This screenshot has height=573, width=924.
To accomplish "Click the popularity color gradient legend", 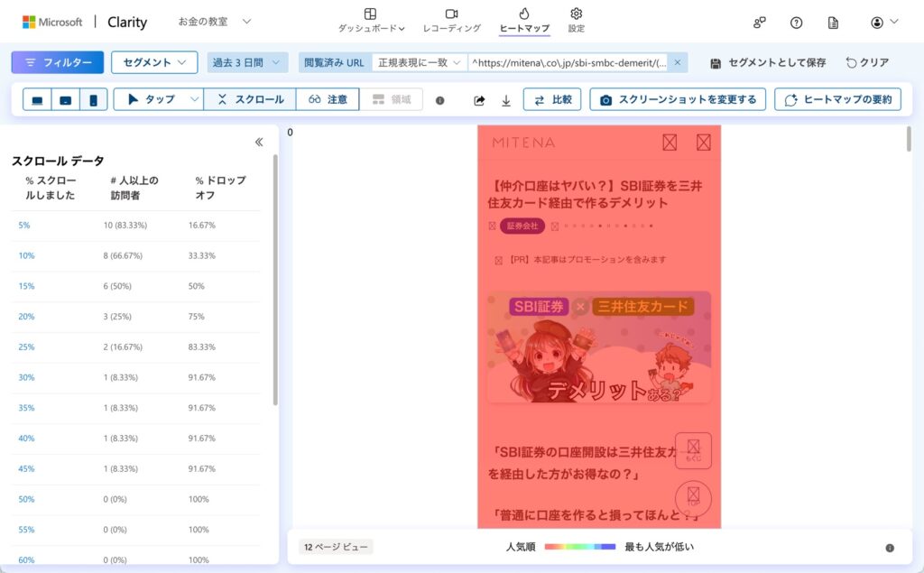I will point(579,547).
